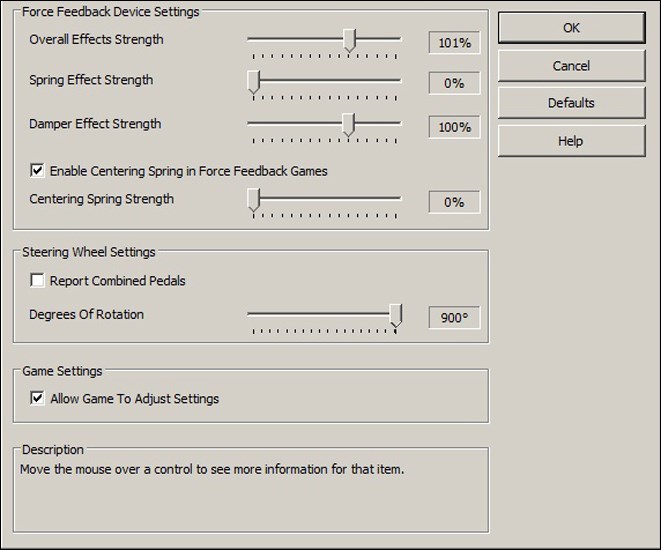
Task: Reset settings with the Defaults button
Action: pos(571,103)
